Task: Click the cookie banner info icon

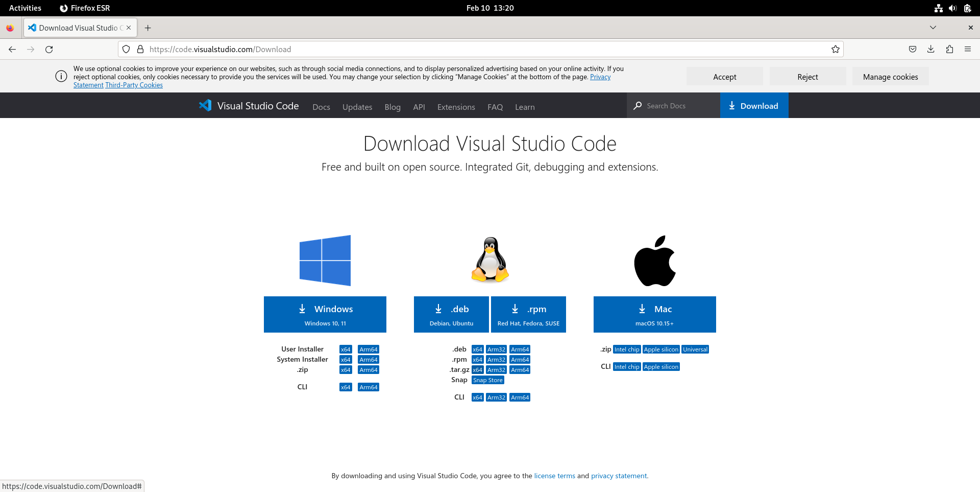Action: click(61, 76)
